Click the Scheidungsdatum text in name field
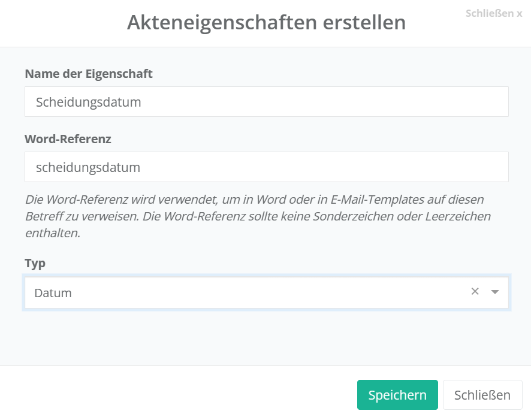531x420 pixels. (x=89, y=102)
